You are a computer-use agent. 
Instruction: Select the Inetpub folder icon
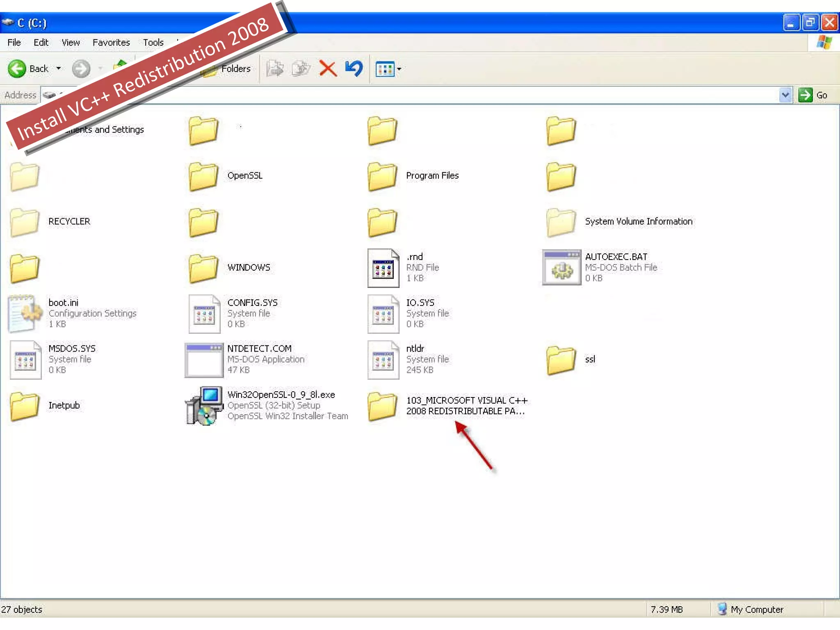(x=25, y=406)
